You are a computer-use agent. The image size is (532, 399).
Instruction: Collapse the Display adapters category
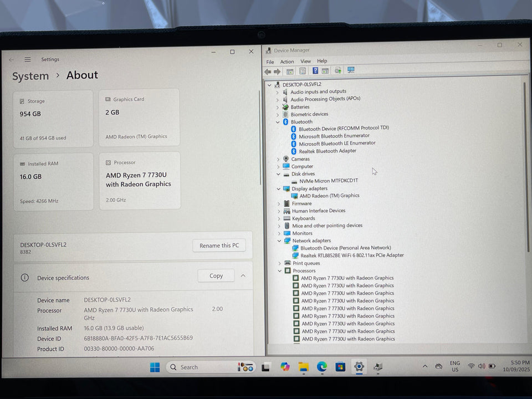(279, 188)
